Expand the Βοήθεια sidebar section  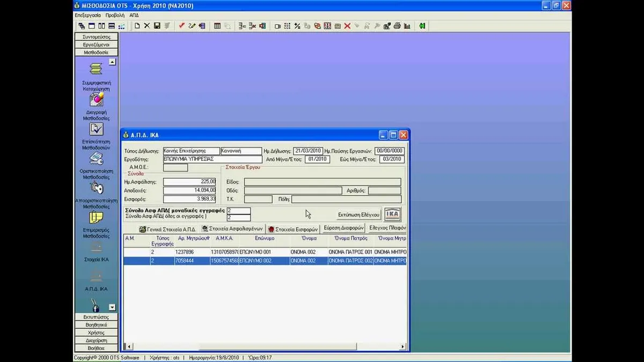(x=96, y=348)
